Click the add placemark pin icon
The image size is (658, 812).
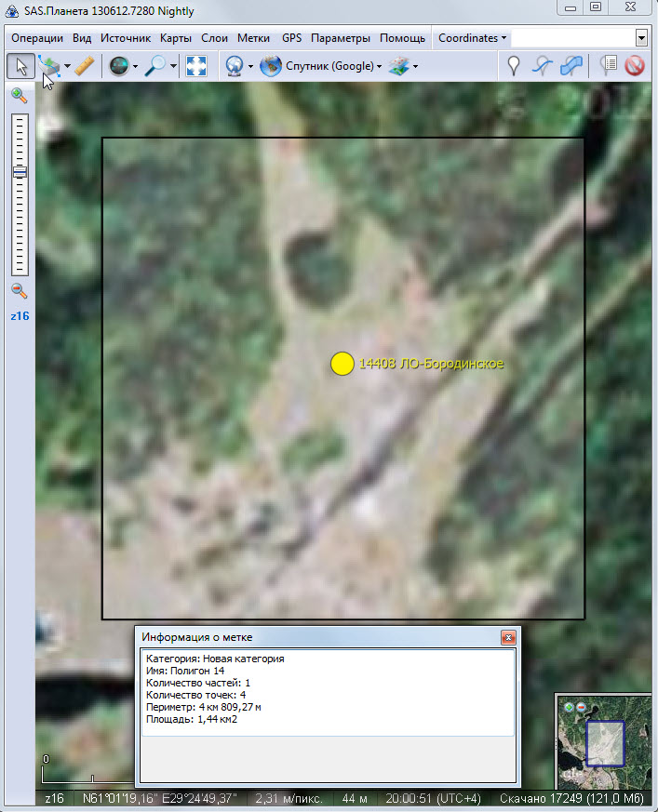coord(512,66)
